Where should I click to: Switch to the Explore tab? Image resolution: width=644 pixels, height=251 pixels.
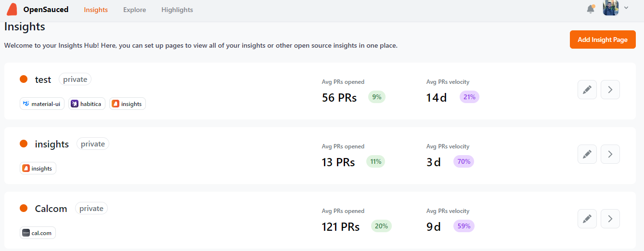click(134, 10)
